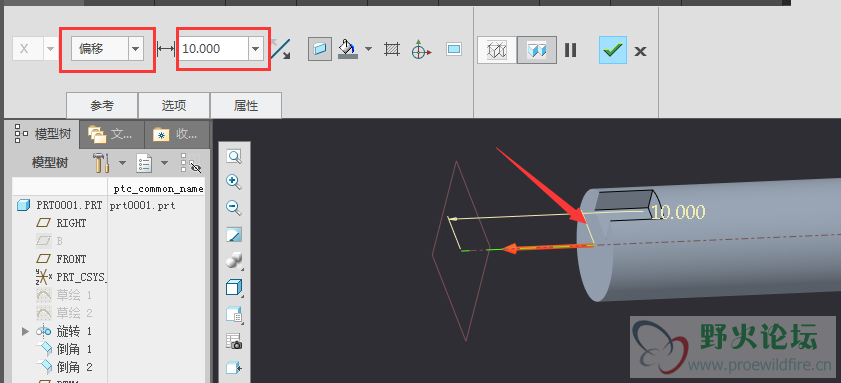Click the camera view snapshot icon
Viewport: 841px width, 383px height.
pos(234,341)
